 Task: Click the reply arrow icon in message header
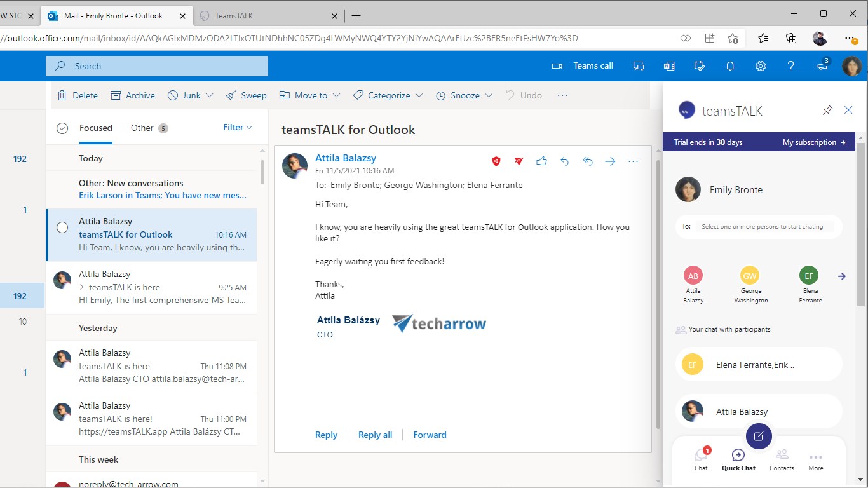tap(564, 161)
